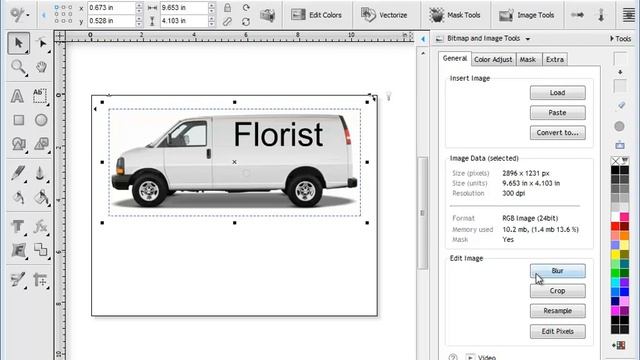Select the shadowed letter T effect tool
The height and width of the screenshot is (360, 640).
(18, 227)
